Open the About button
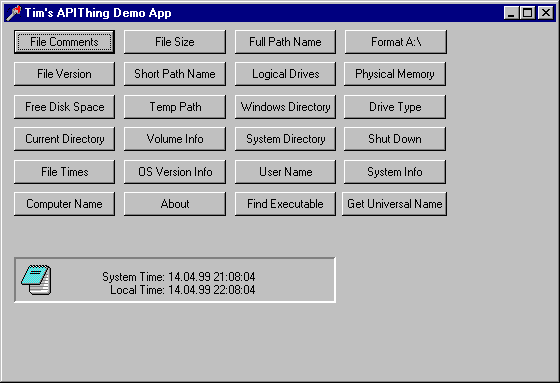The width and height of the screenshot is (560, 383). click(175, 204)
